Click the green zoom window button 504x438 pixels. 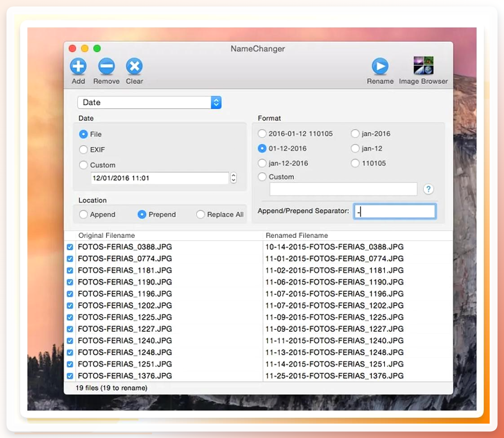(x=97, y=49)
